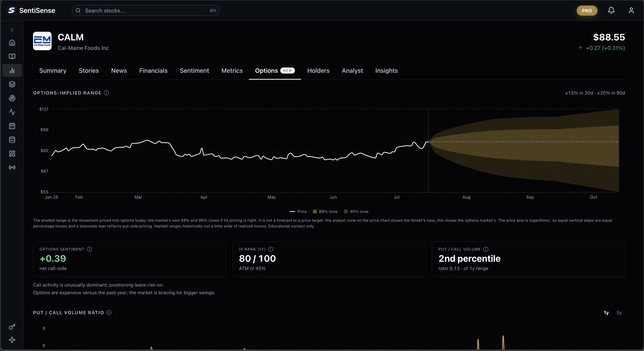This screenshot has height=351, width=644.
Task: Select the 5y range toggle
Action: click(619, 313)
